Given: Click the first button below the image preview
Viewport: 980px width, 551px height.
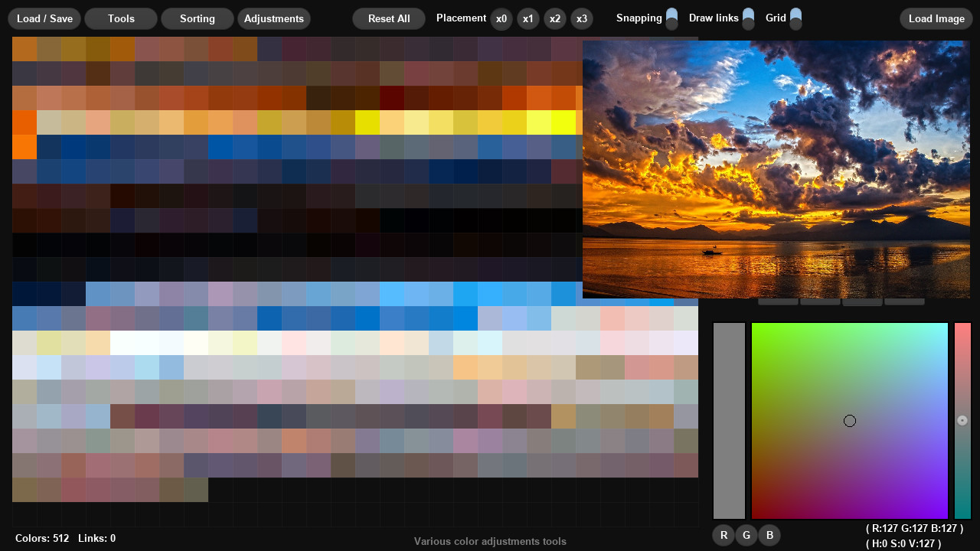Looking at the screenshot, I should (778, 300).
